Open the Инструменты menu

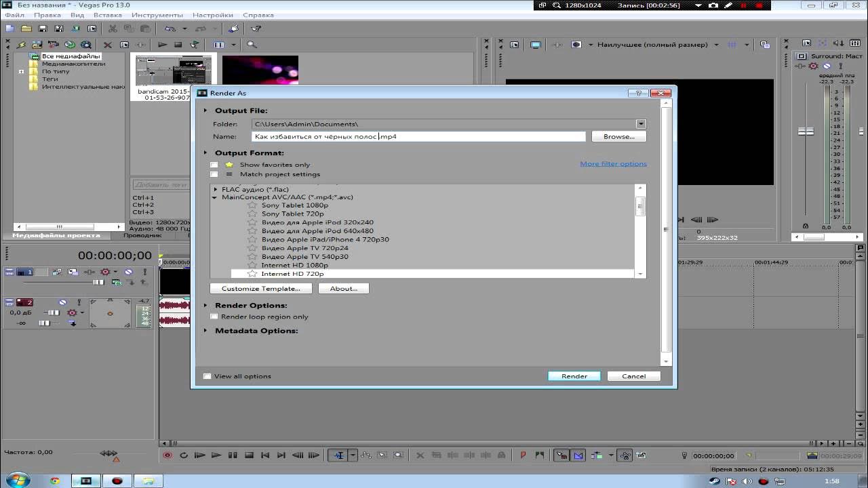click(x=157, y=15)
